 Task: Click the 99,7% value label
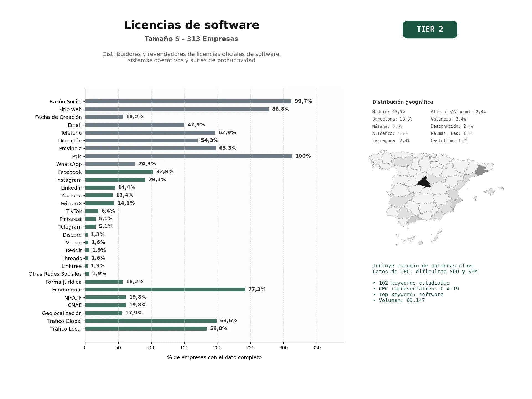click(x=303, y=101)
